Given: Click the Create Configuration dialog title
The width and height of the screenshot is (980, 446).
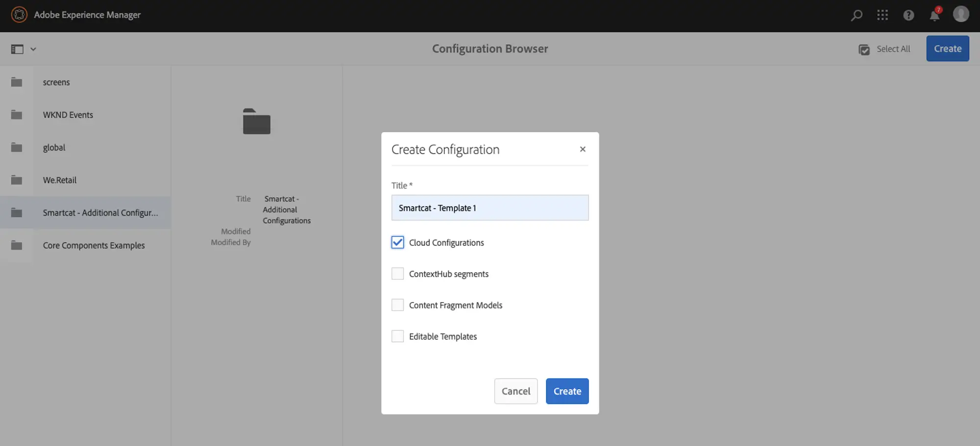Looking at the screenshot, I should point(445,149).
